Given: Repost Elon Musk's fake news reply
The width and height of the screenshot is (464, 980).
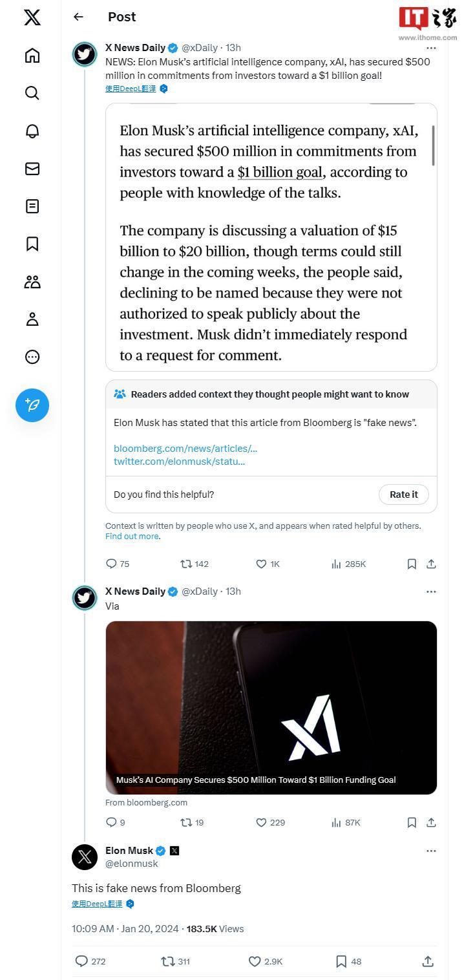Looking at the screenshot, I should click(168, 962).
